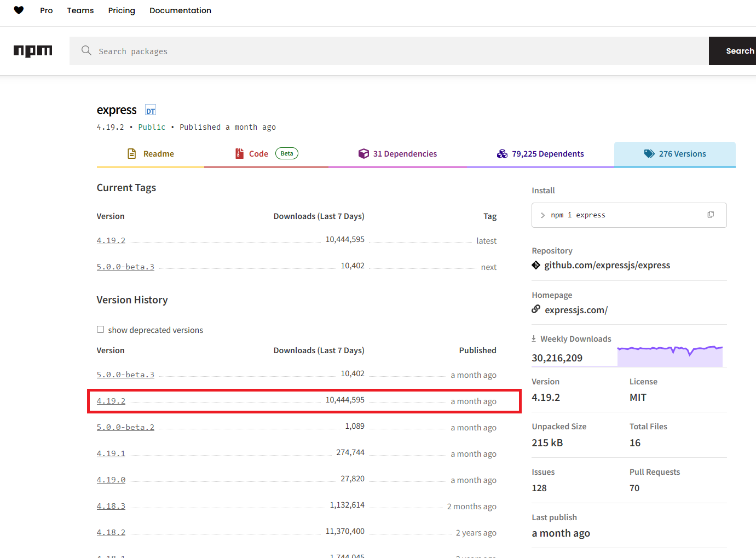Click the latest tag label
This screenshot has height=558, width=756.
pos(486,241)
